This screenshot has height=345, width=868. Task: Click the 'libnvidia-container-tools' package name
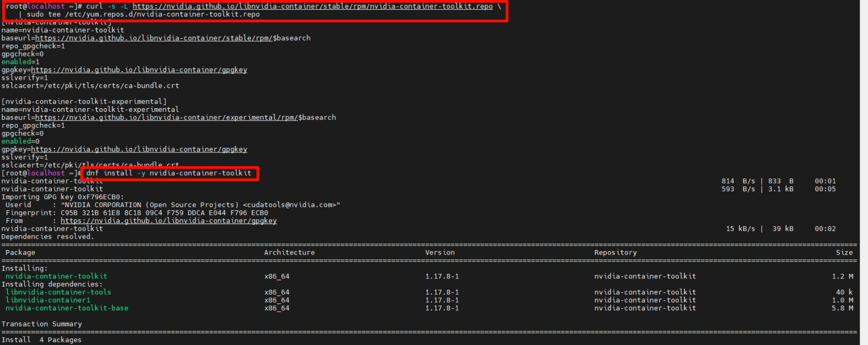click(x=58, y=292)
